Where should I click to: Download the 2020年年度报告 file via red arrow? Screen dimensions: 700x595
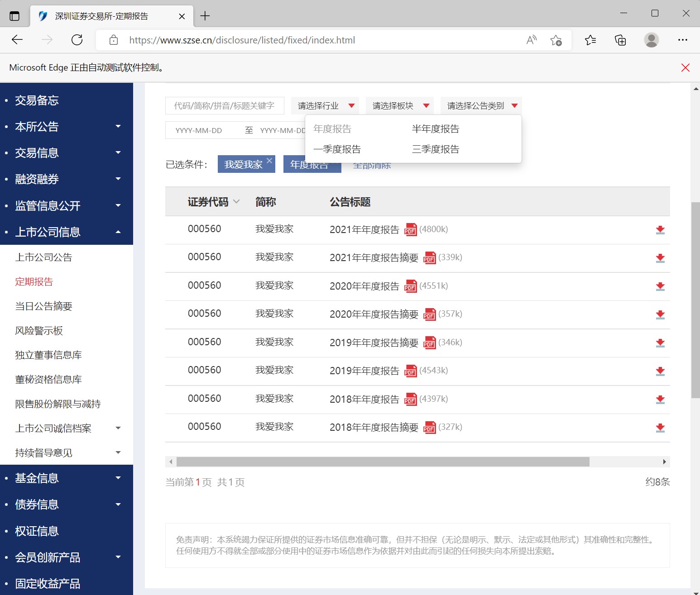(x=660, y=286)
